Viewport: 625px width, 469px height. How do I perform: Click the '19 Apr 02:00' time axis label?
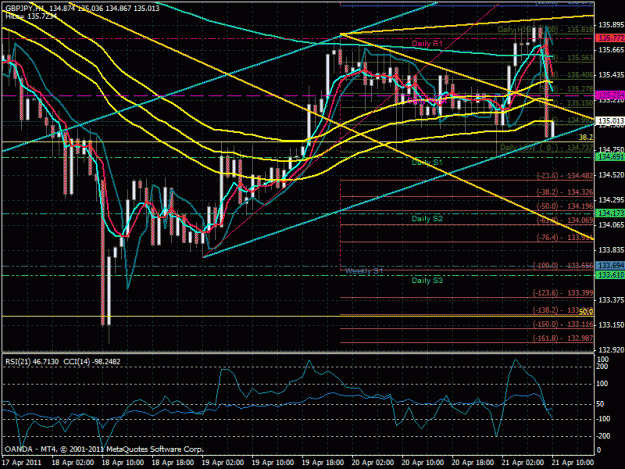[x=223, y=463]
